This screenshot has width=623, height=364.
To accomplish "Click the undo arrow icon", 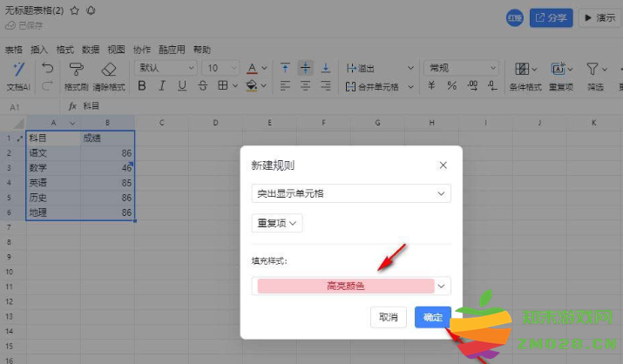I will (x=47, y=68).
